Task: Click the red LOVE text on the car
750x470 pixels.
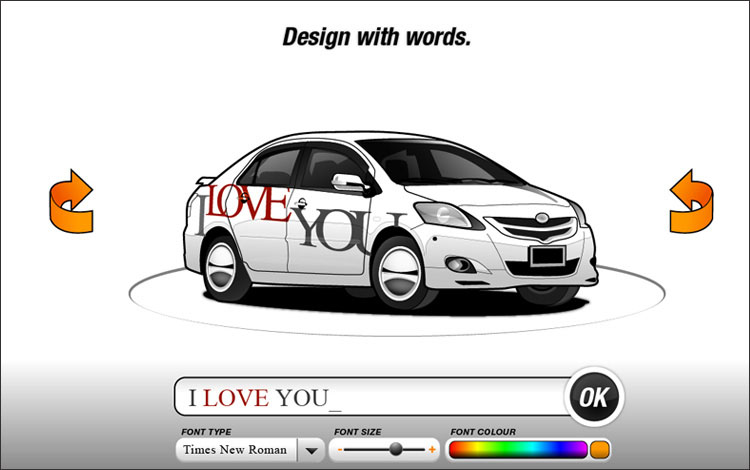Action: (250, 203)
